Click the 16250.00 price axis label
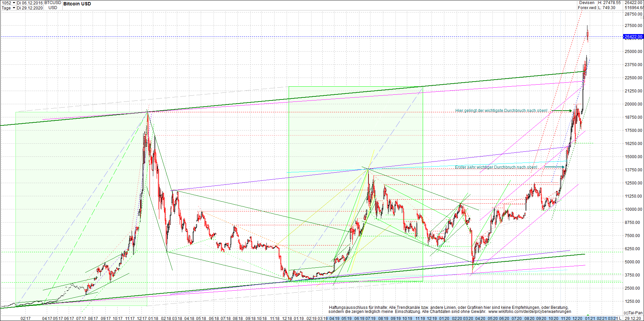644x321 pixels. pyautogui.click(x=634, y=144)
